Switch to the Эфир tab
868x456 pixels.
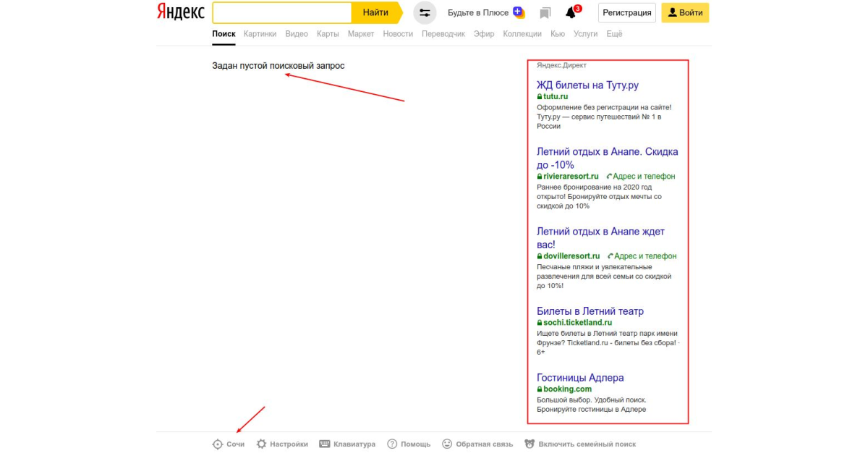point(484,34)
